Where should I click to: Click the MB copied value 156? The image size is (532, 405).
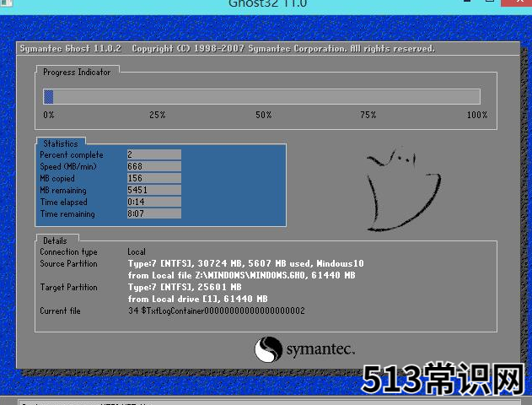(x=154, y=178)
